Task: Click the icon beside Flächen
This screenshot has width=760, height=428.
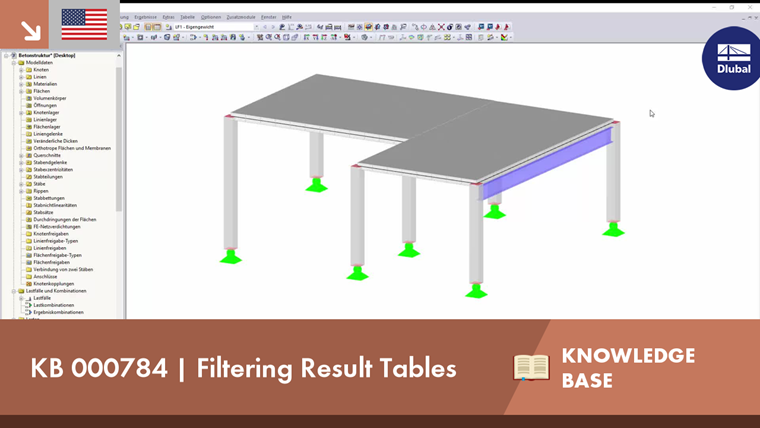Action: click(29, 91)
